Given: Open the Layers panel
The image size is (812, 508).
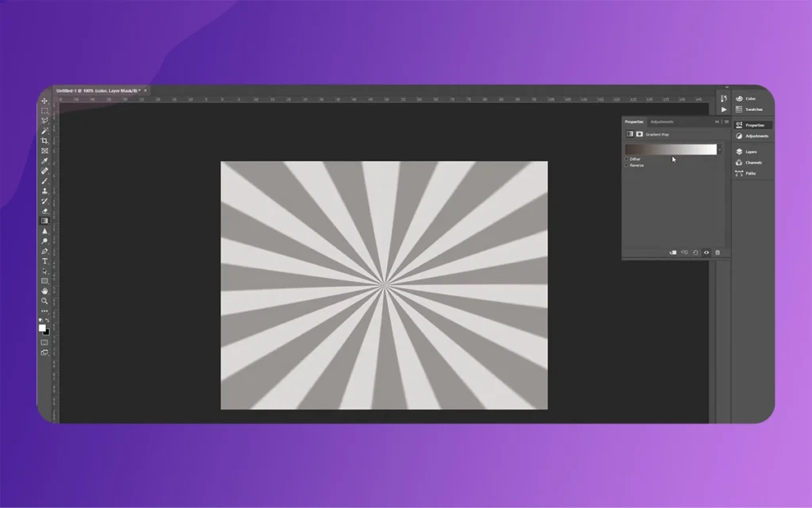Looking at the screenshot, I should [750, 152].
